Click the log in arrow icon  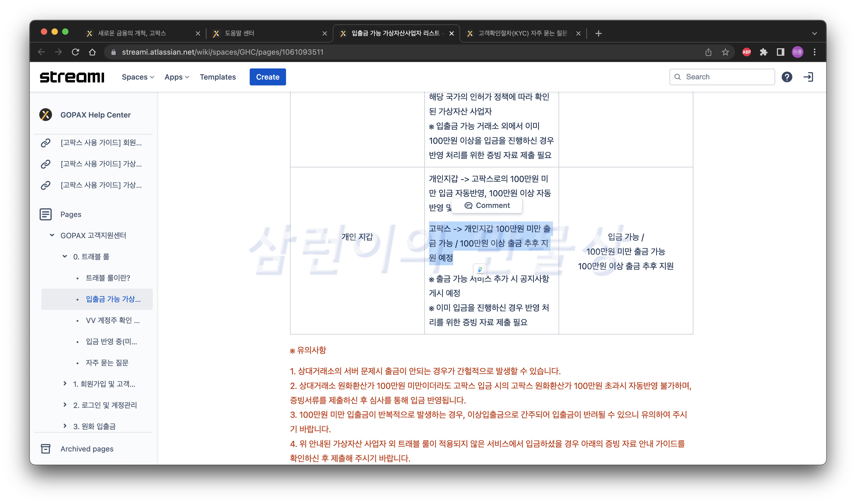click(x=808, y=77)
